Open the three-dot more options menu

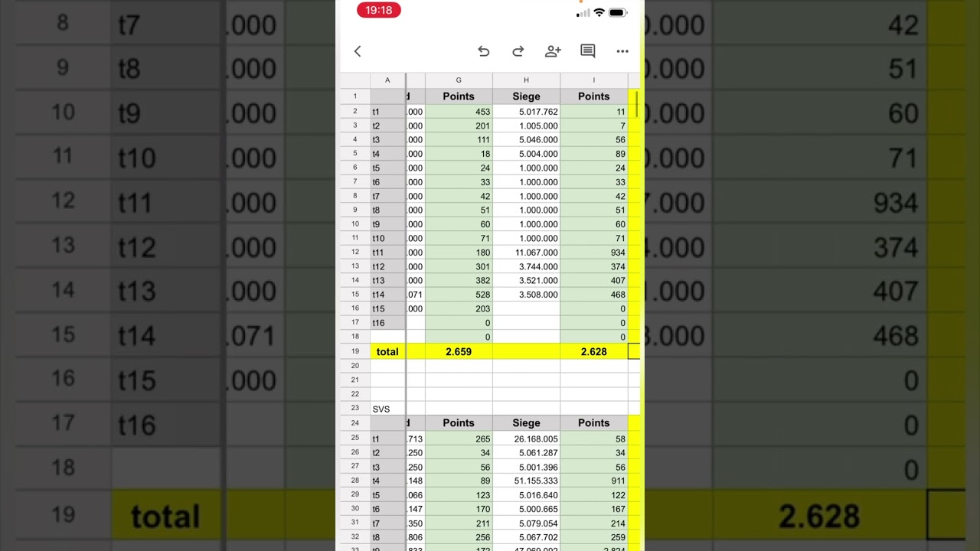622,51
